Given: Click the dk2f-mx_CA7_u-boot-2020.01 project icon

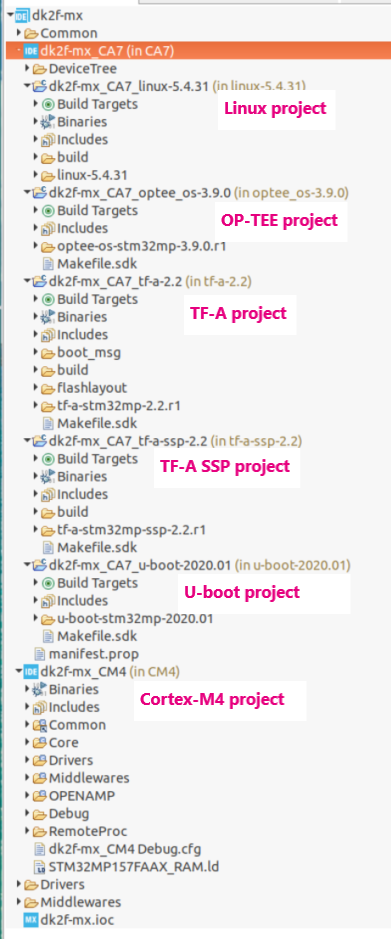Looking at the screenshot, I should (40, 565).
